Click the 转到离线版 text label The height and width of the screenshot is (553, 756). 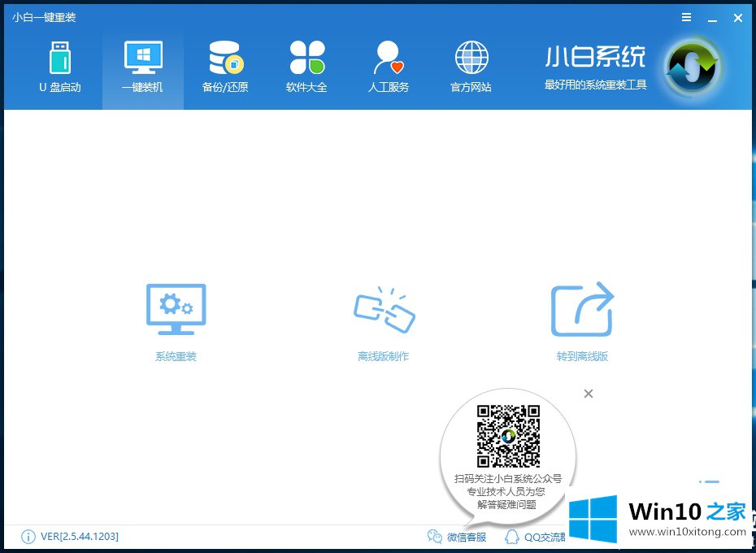[x=582, y=356]
